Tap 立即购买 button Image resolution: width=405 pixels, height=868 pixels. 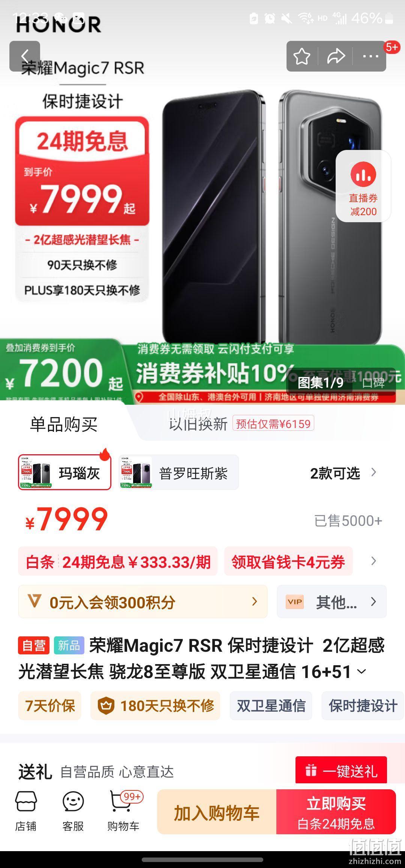coord(336,812)
